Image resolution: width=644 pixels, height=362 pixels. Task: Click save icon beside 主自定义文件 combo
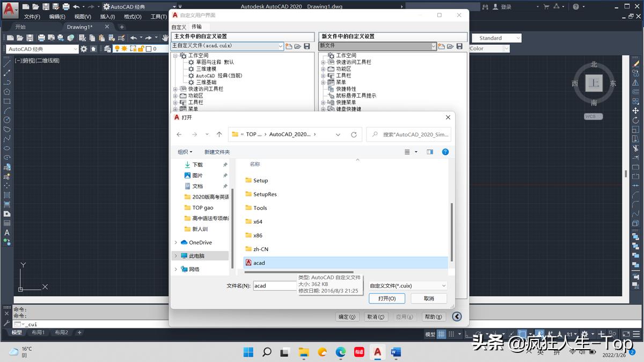click(x=307, y=47)
